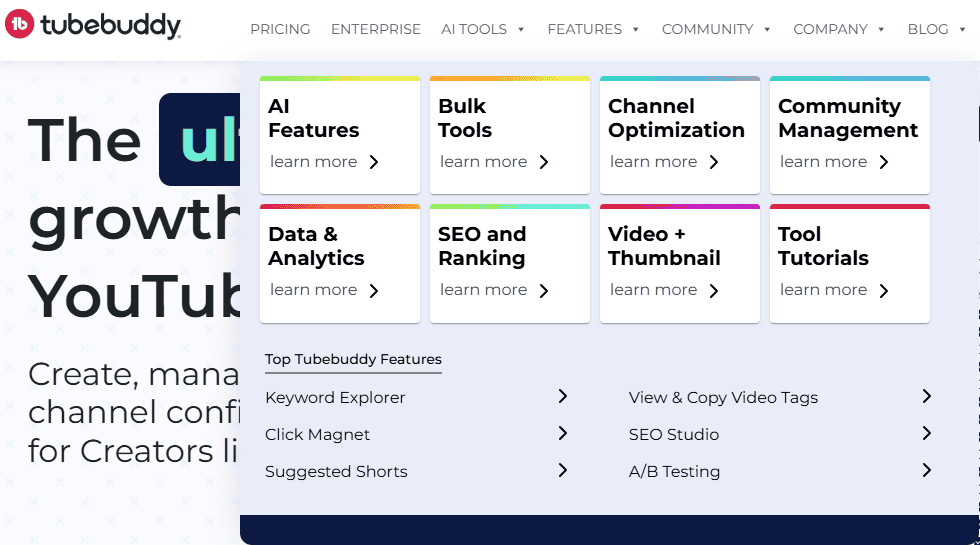Viewport: 980px width, 545px height.
Task: Click the arrow next to View & Copy Video Tags
Action: [926, 396]
